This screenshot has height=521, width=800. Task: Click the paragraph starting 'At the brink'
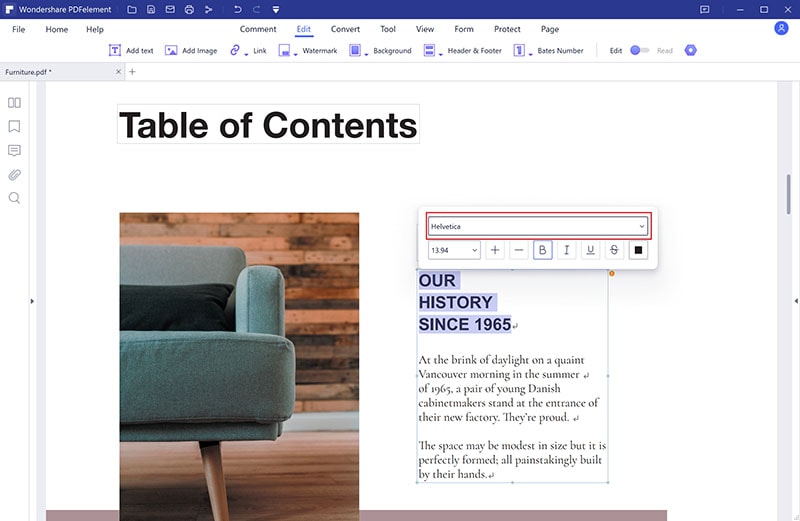[x=509, y=389]
